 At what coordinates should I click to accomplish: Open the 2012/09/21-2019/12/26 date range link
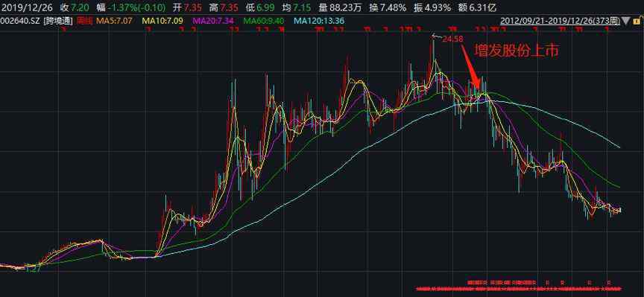561,21
